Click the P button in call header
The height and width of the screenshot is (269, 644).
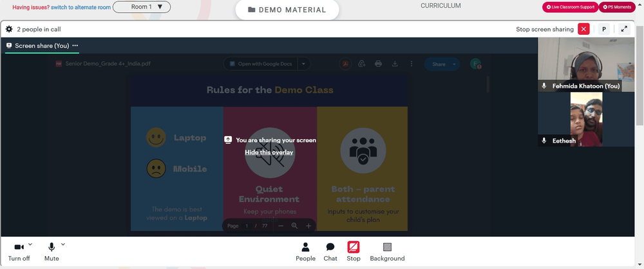(604, 29)
